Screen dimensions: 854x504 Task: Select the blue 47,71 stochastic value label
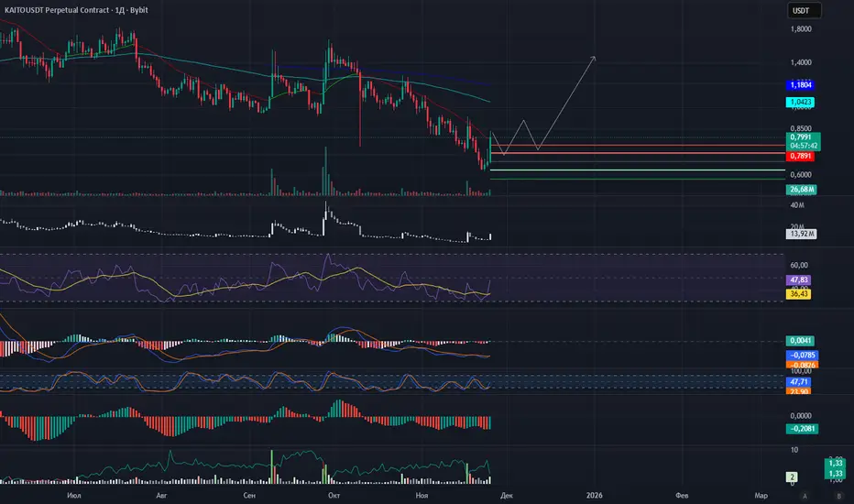(x=798, y=382)
